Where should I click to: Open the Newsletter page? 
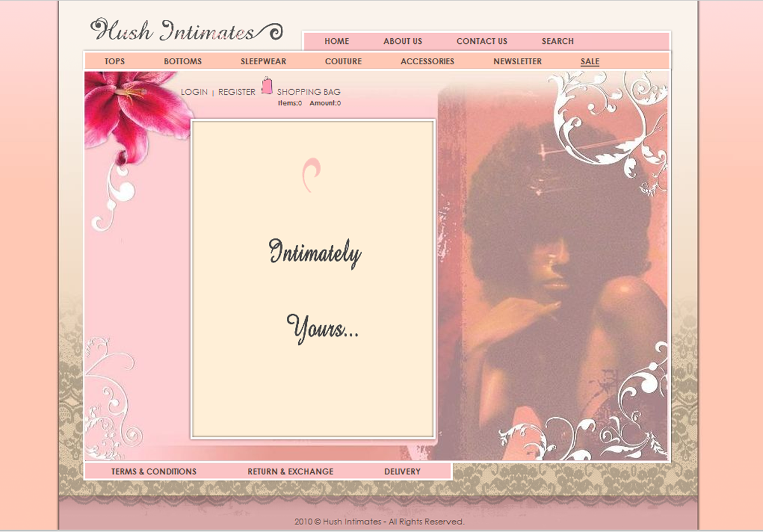coord(518,62)
